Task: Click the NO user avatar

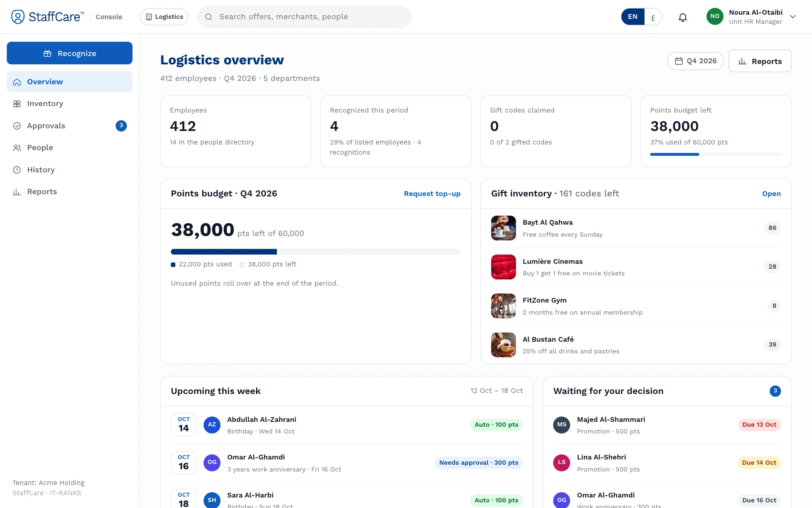Action: click(715, 17)
